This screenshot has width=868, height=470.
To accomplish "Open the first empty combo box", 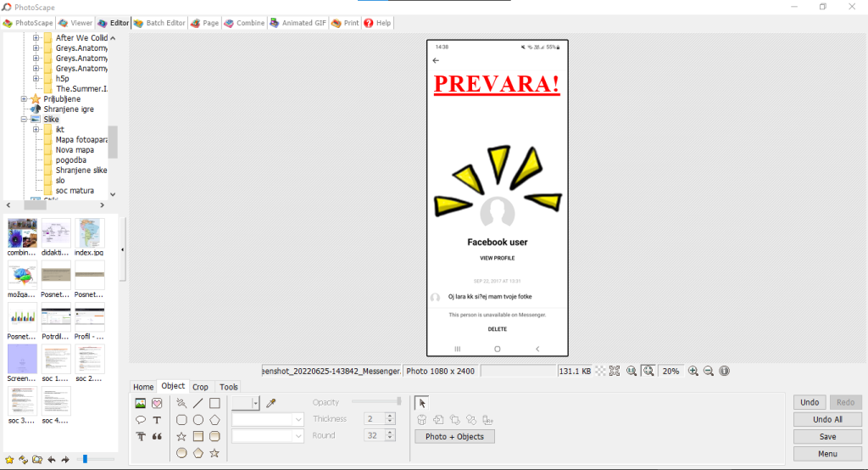I will click(267, 420).
